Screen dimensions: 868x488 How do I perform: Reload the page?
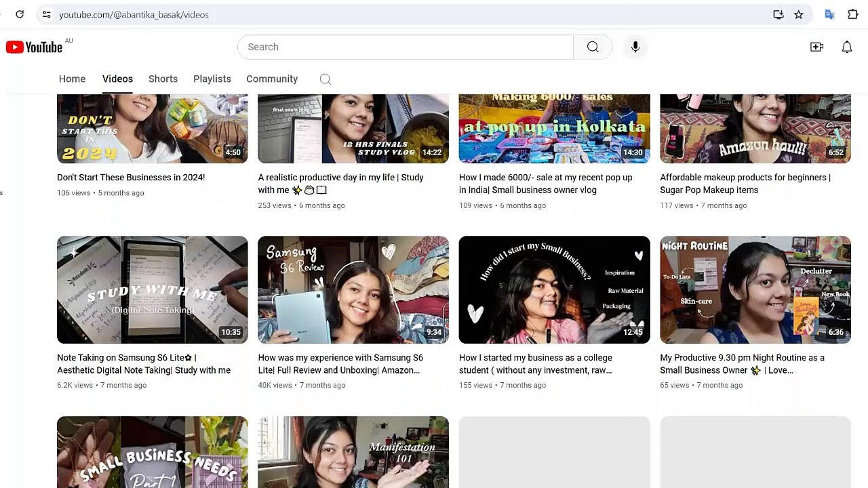pyautogui.click(x=20, y=14)
